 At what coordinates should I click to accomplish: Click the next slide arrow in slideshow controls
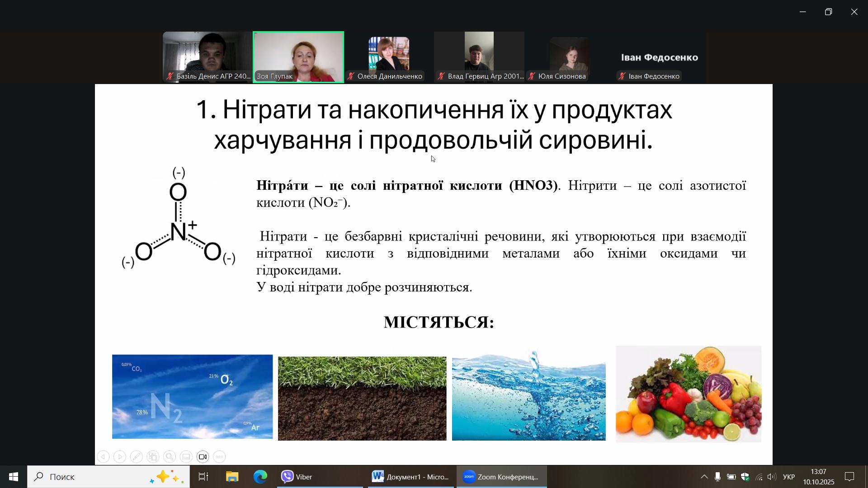(120, 457)
